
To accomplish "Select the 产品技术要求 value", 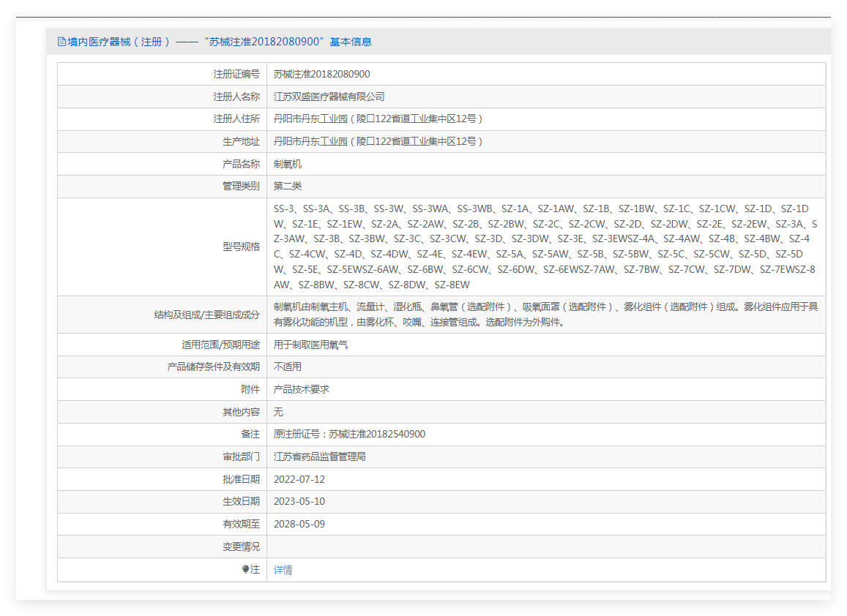I will 302,389.
